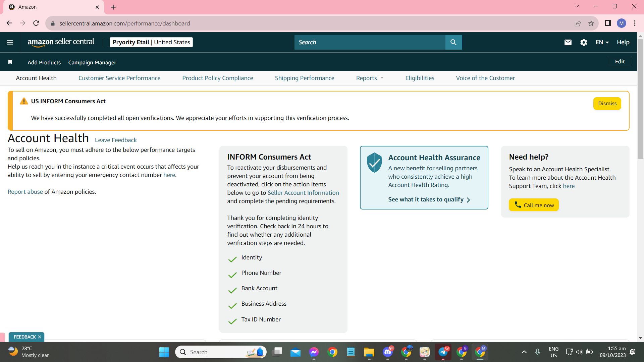
Task: Open the Chrome three-dot menu
Action: (635, 23)
